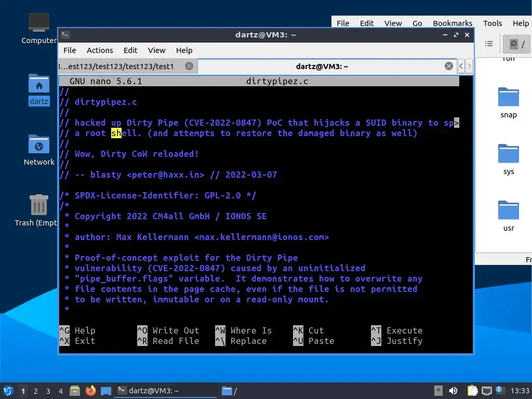Open the dartz home folder icon

click(38, 89)
